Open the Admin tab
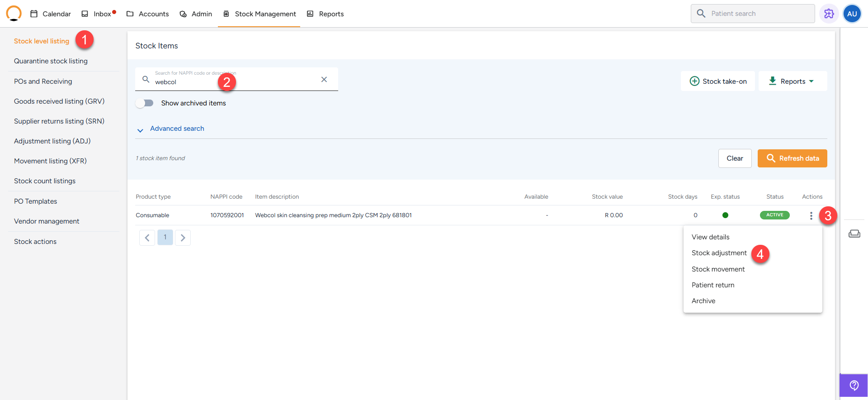 [196, 14]
